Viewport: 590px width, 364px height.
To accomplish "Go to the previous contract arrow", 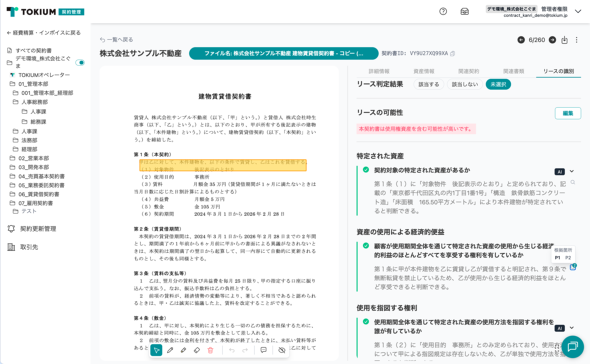I will [521, 40].
